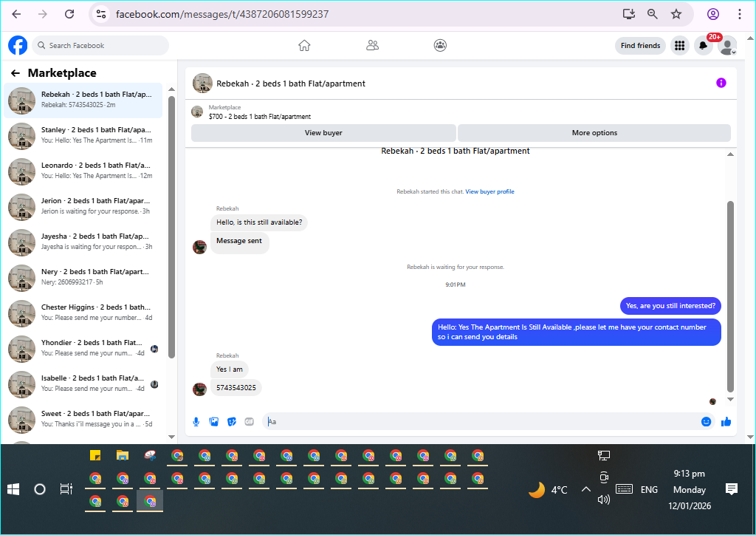This screenshot has width=756, height=535.
Task: Open Stanley conversation in the list
Action: coord(83,135)
